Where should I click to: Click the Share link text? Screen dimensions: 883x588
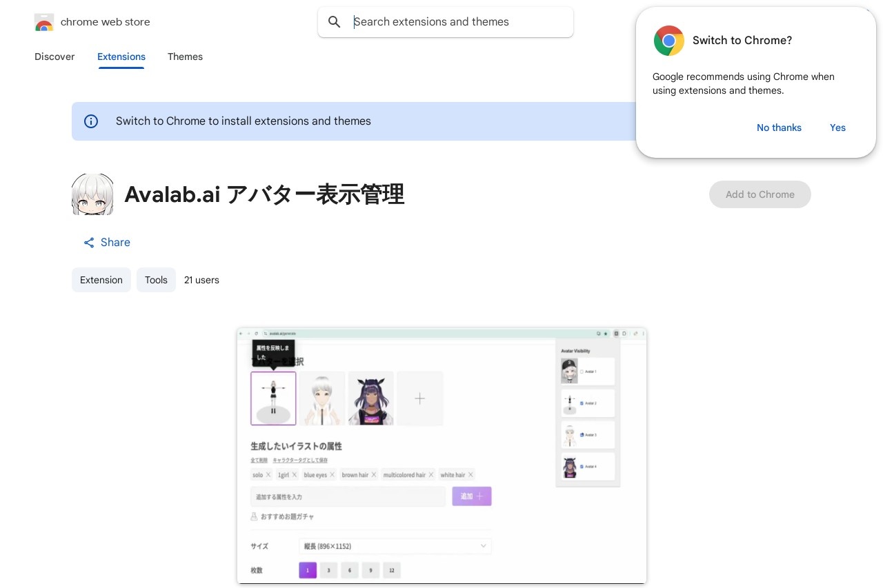115,243
